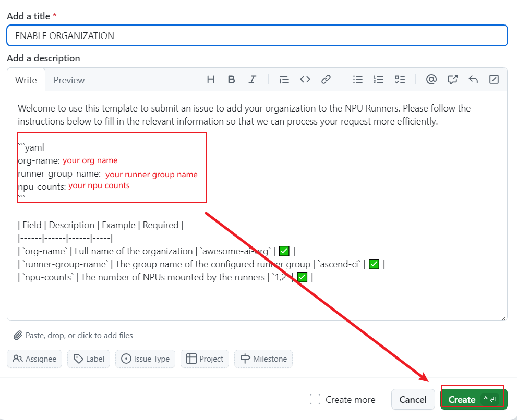Insert code with the angle brackets icon
517x420 pixels.
[305, 79]
